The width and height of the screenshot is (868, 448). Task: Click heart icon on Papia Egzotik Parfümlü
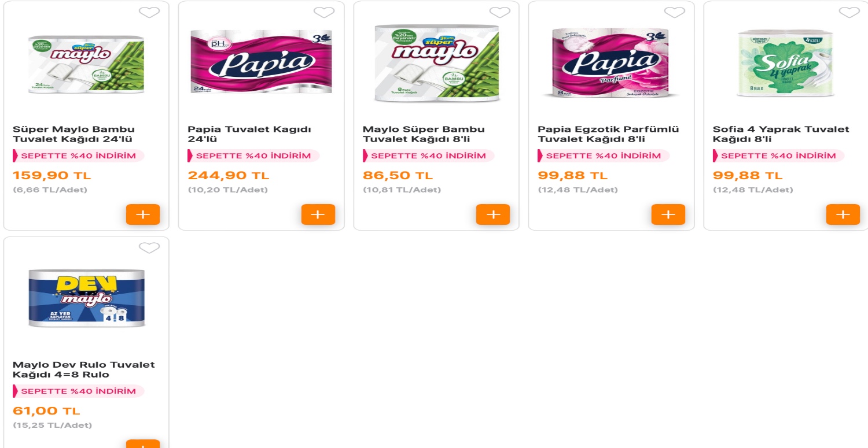click(674, 12)
